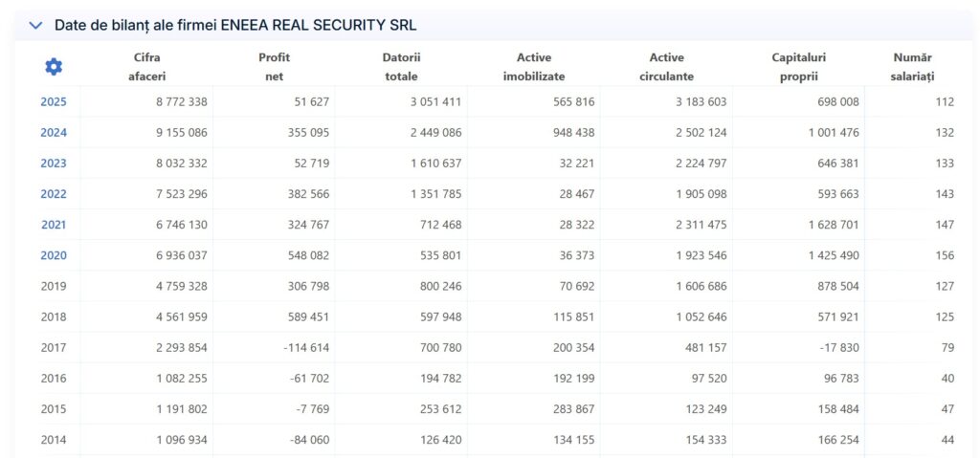Open the 2021 year link
980x458 pixels.
click(54, 225)
